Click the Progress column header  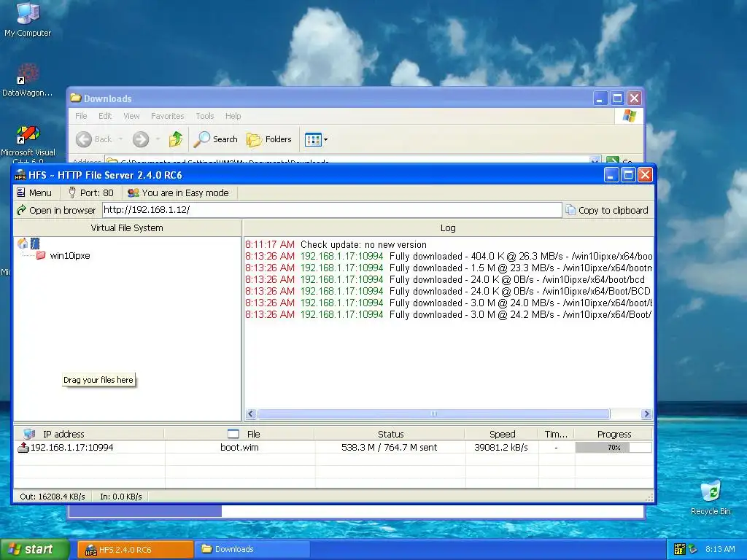[x=614, y=434]
